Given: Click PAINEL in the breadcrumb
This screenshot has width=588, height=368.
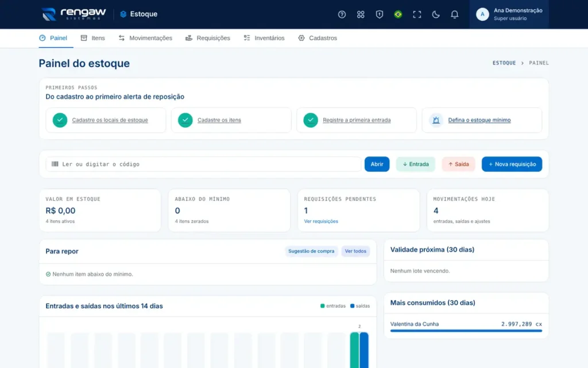Looking at the screenshot, I should 539,63.
